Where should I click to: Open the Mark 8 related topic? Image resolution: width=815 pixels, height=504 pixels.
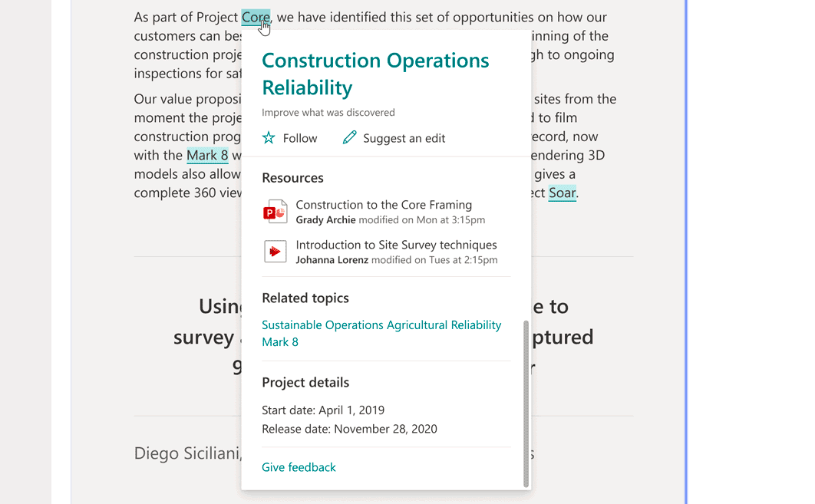pyautogui.click(x=280, y=342)
